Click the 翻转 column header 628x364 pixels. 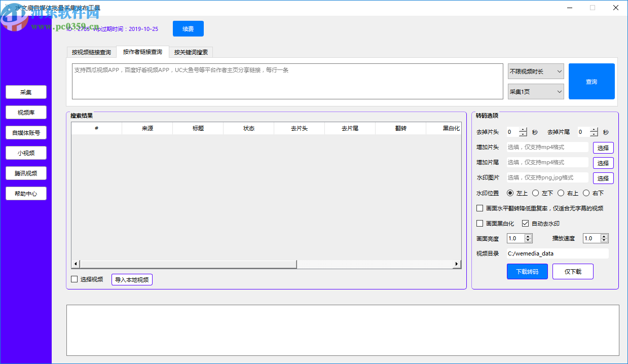point(401,129)
